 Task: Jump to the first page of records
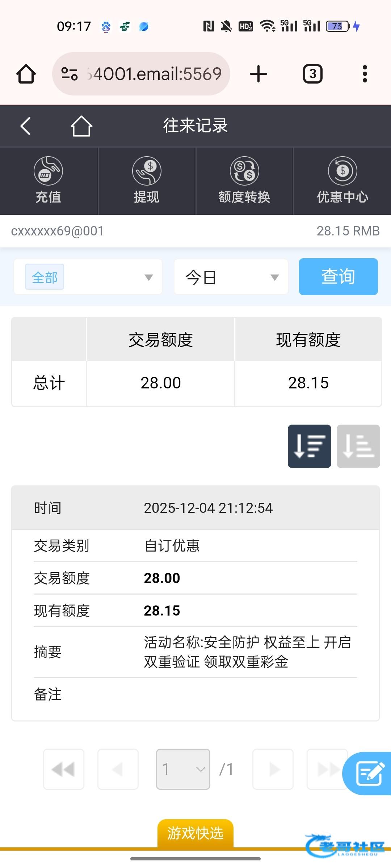(x=64, y=769)
